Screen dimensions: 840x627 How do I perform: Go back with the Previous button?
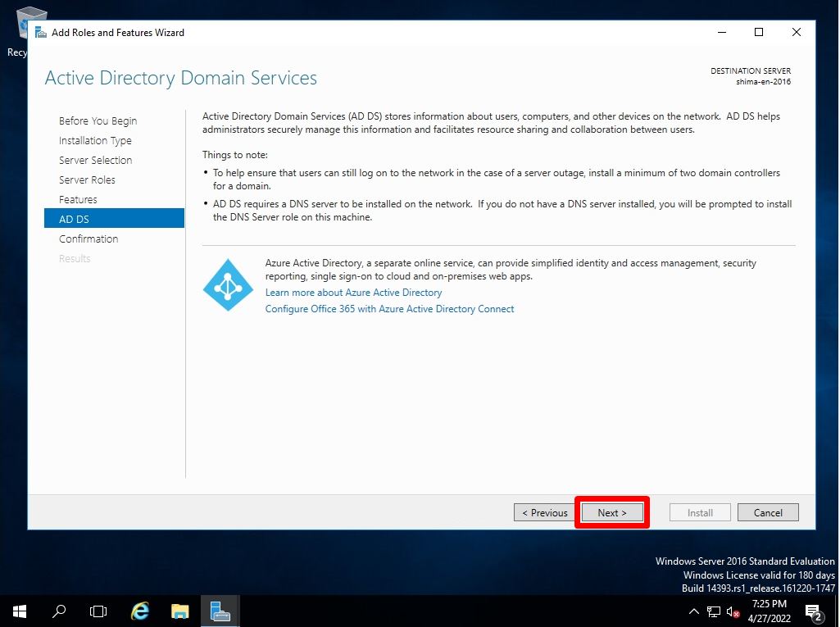click(x=544, y=512)
